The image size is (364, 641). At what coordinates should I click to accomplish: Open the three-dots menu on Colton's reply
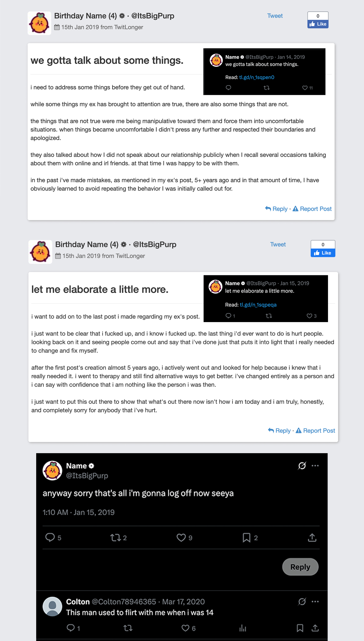click(315, 601)
